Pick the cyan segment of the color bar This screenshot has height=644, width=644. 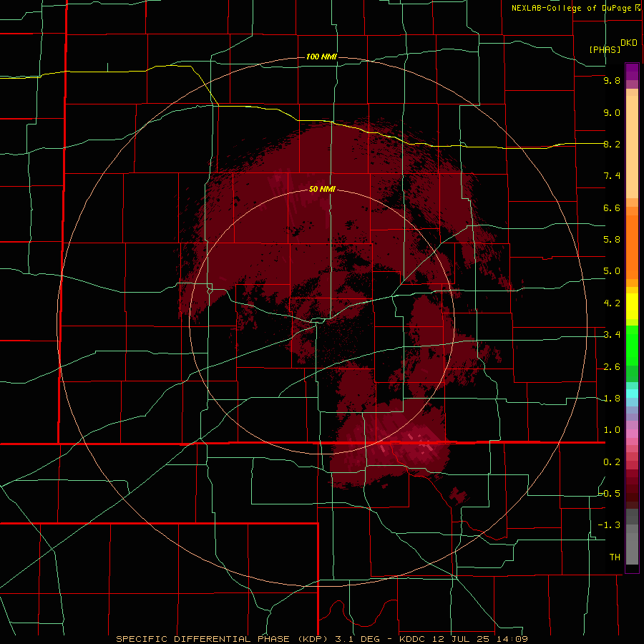[x=632, y=394]
